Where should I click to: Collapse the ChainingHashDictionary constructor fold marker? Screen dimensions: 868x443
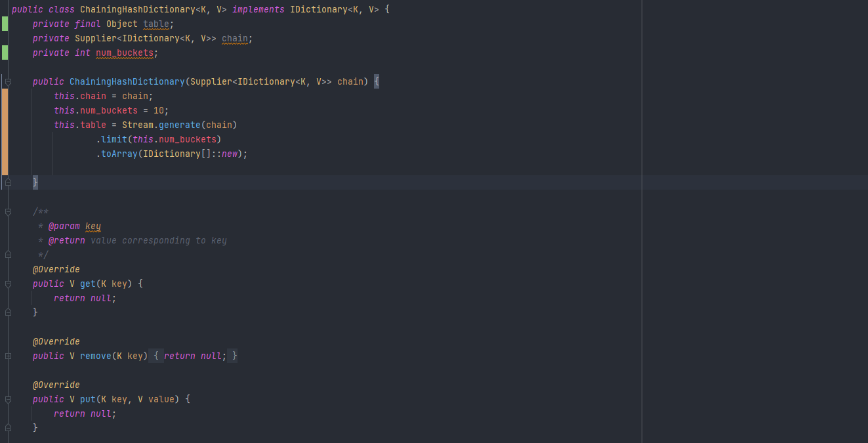coord(8,82)
